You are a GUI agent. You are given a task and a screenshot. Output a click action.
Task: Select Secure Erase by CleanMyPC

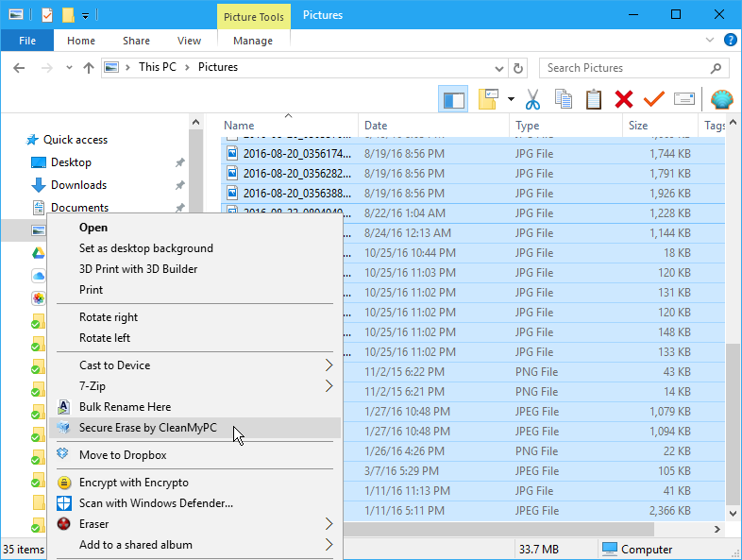[x=148, y=428]
